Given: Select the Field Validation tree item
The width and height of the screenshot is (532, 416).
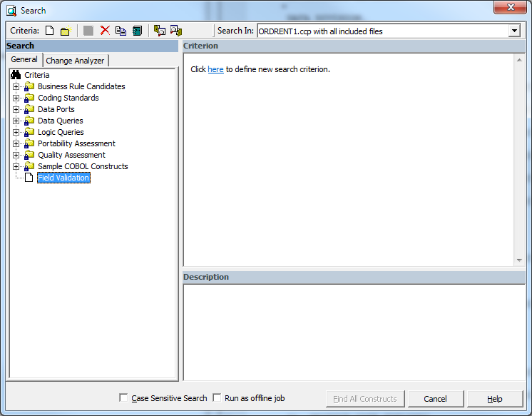Looking at the screenshot, I should click(x=63, y=178).
